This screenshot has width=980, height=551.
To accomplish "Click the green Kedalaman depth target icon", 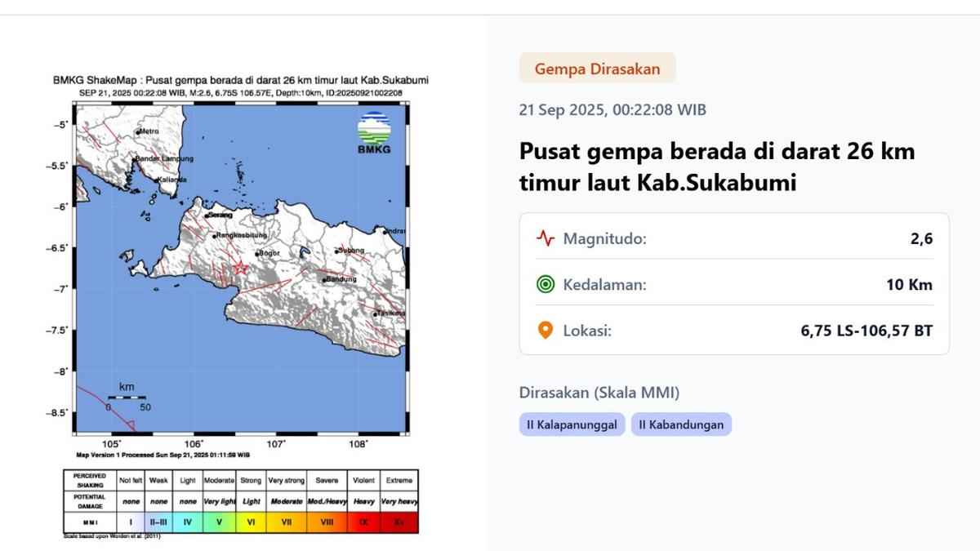I will 545,285.
